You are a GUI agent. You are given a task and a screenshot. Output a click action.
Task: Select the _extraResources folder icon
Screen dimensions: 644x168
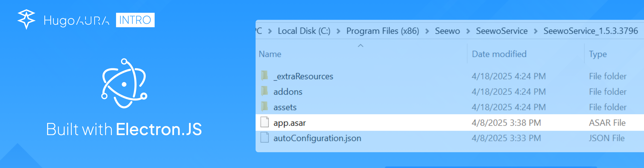(264, 76)
